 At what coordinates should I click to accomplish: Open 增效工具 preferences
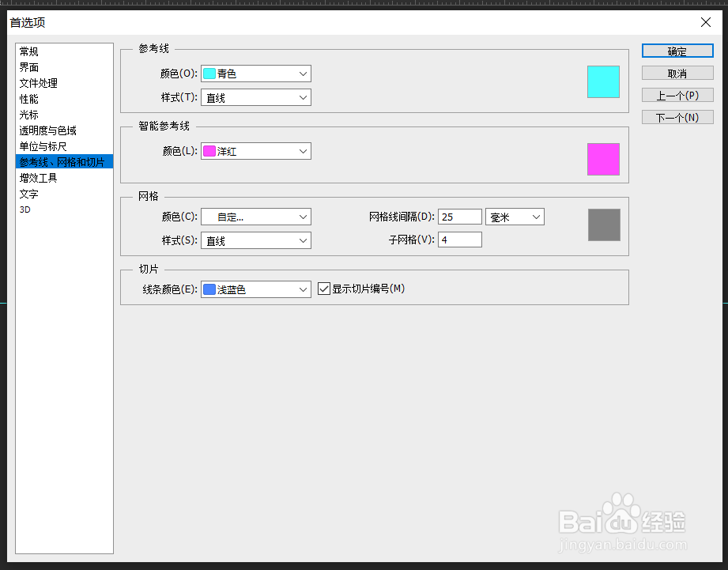point(64,178)
